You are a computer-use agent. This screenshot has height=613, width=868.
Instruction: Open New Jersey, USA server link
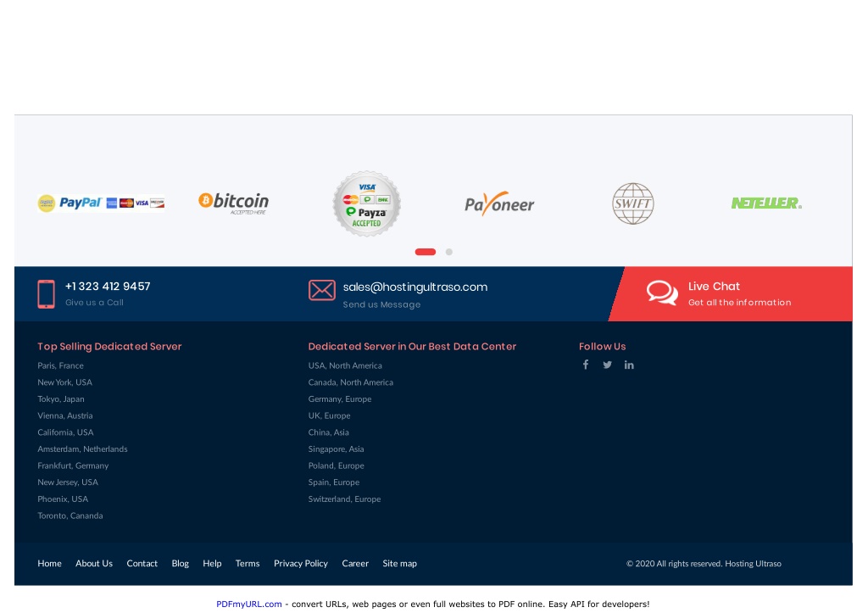tap(68, 482)
